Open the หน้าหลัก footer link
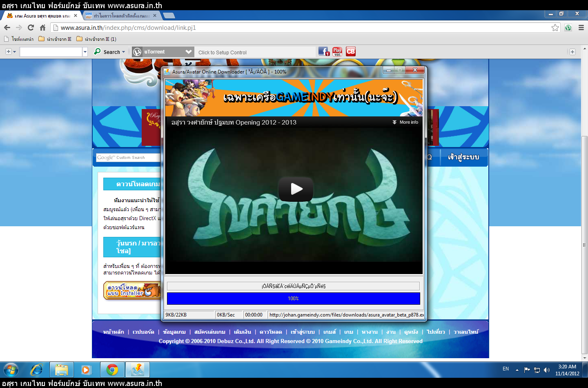This screenshot has height=388, width=588. pos(114,332)
